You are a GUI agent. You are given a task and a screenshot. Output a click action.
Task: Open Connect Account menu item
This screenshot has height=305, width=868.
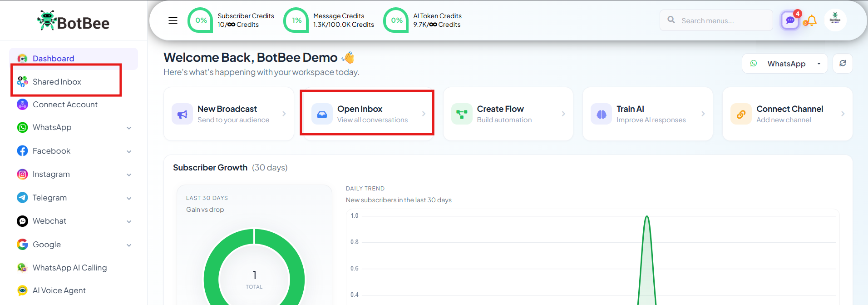(65, 105)
